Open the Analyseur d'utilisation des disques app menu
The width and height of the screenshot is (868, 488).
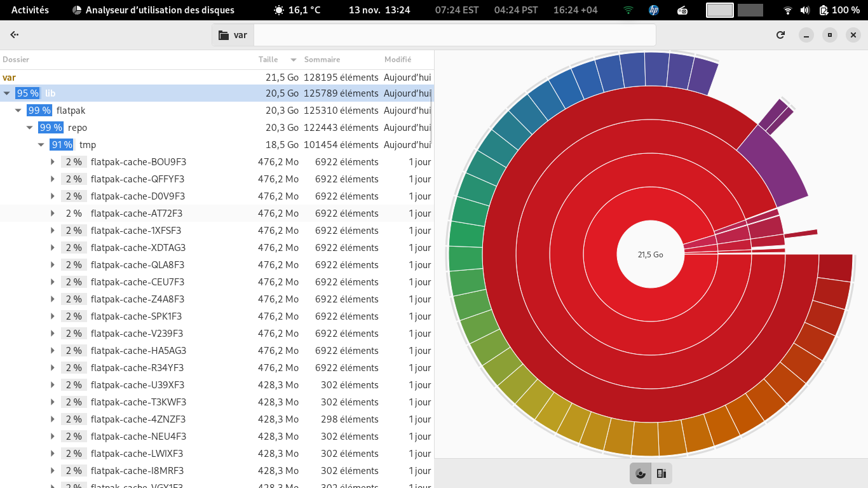click(153, 10)
